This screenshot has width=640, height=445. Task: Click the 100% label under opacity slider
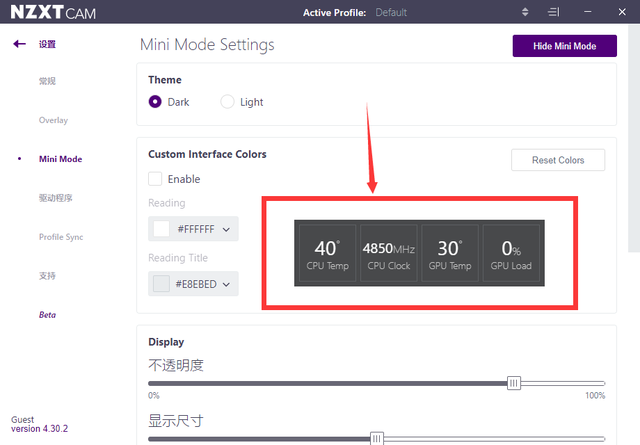click(595, 395)
